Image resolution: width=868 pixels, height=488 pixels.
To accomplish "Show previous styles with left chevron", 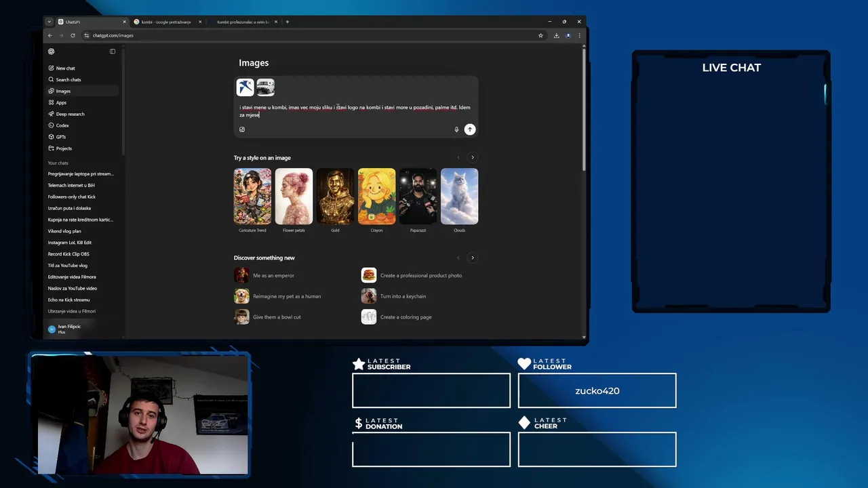I will (458, 158).
